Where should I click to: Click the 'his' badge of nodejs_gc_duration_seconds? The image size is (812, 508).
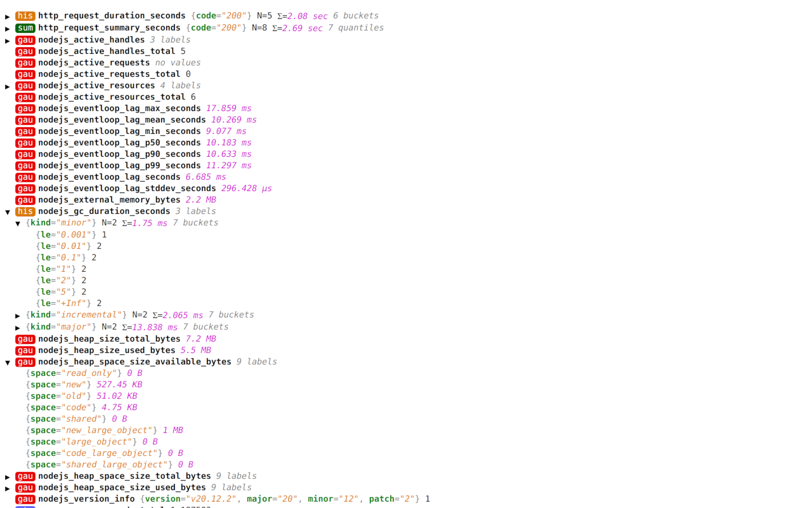[x=25, y=211]
